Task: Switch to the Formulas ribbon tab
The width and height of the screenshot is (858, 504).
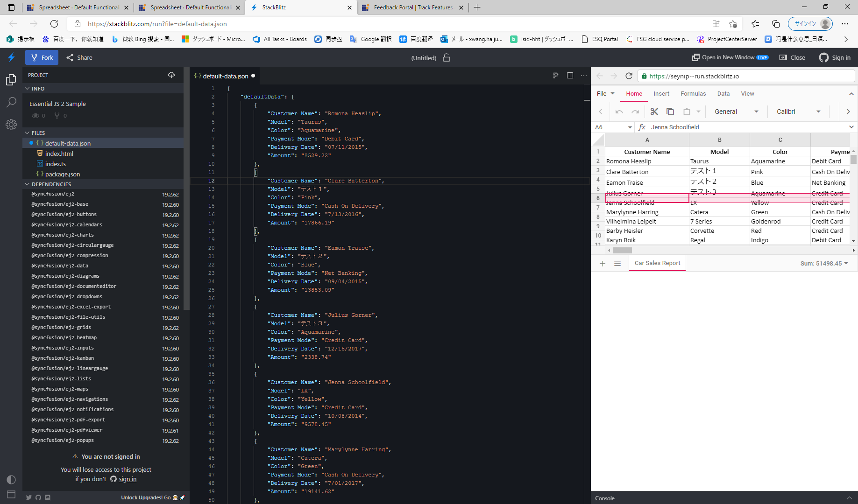Action: click(693, 94)
